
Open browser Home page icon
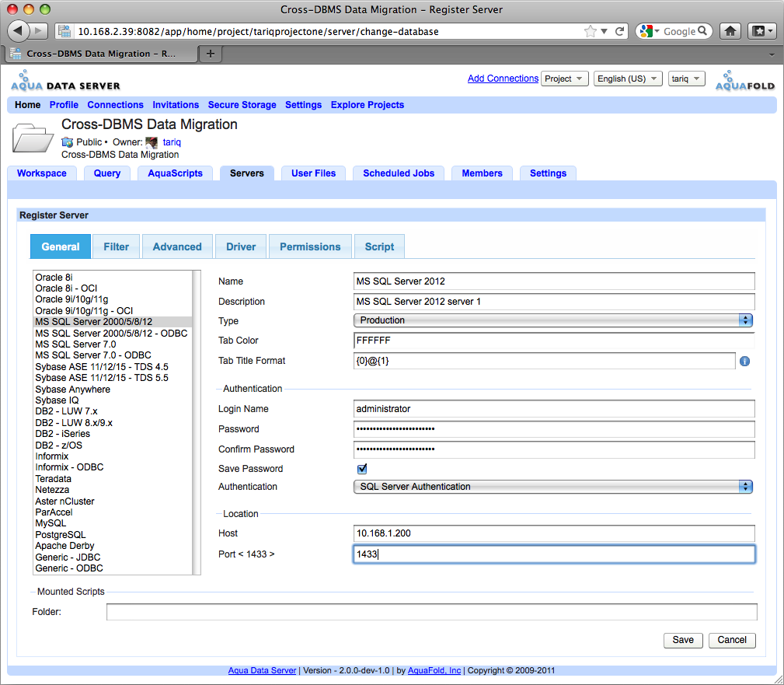coord(730,31)
